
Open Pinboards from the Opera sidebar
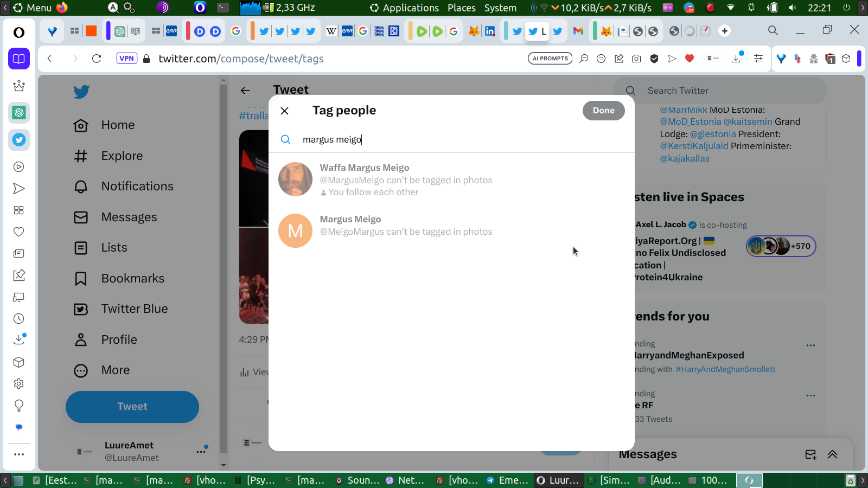(19, 275)
